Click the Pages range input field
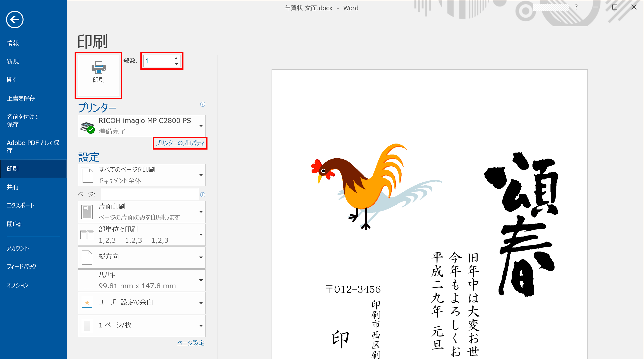Screen dimensions: 644x359 pyautogui.click(x=150, y=194)
